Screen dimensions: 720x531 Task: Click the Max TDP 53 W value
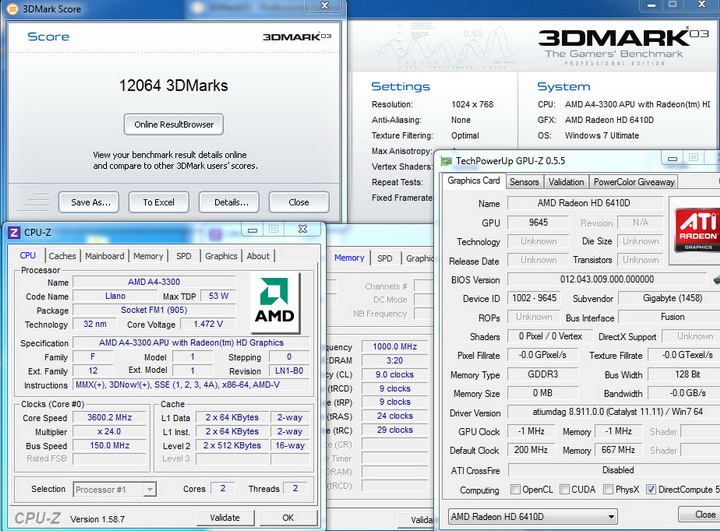219,296
